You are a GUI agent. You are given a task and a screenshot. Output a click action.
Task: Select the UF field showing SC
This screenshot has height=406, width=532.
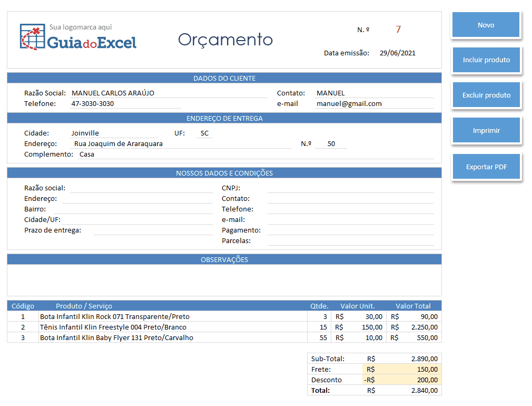[x=204, y=133]
